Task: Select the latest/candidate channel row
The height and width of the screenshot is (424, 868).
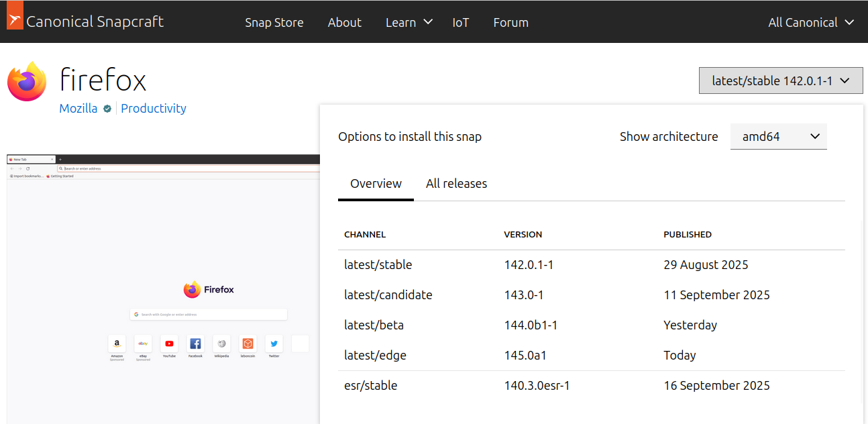Action: coord(388,295)
